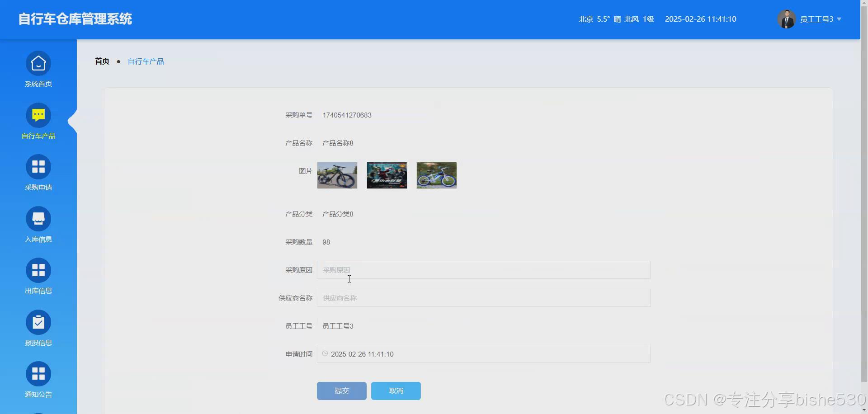Open the 采购申请 grid icon

coord(38,167)
